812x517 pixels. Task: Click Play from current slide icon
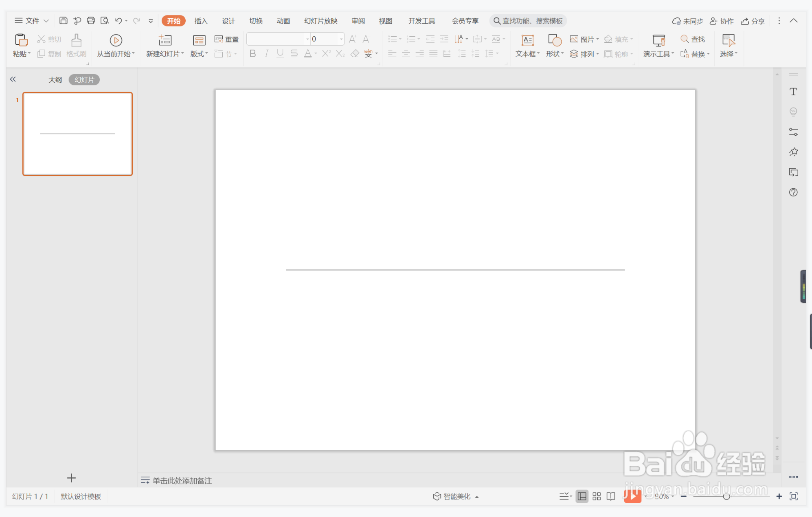116,40
